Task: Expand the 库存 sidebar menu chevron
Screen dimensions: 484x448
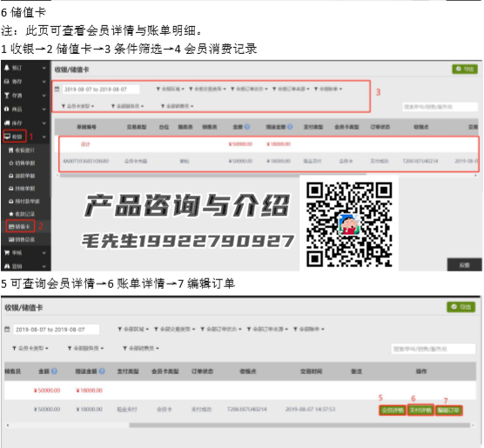Action: (44, 123)
